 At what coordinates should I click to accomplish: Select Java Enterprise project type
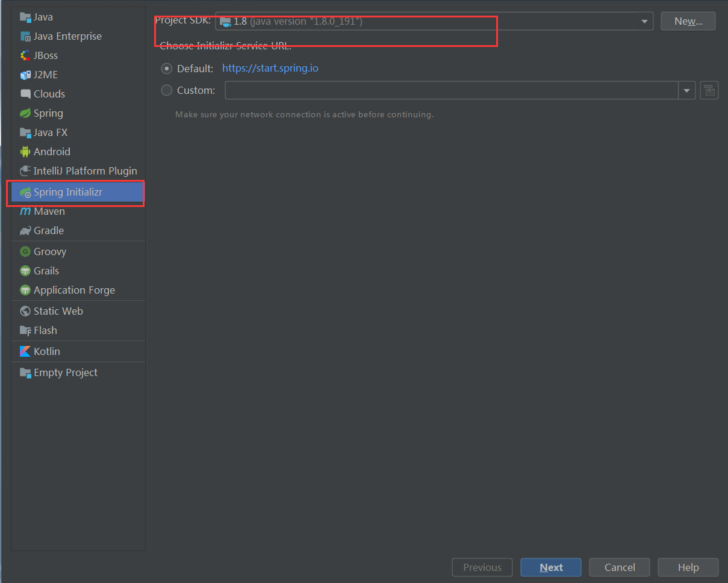click(x=67, y=36)
